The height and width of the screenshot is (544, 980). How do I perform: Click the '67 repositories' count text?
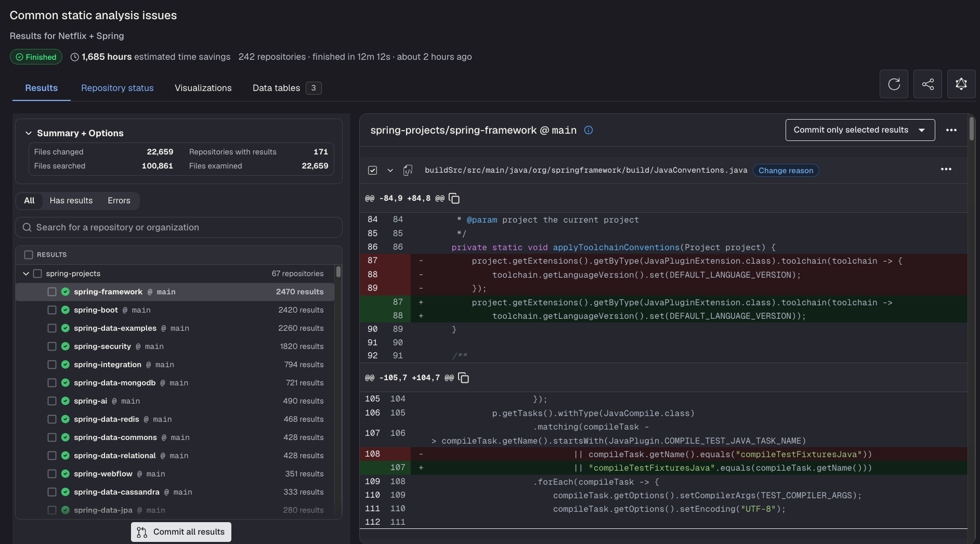pyautogui.click(x=297, y=274)
